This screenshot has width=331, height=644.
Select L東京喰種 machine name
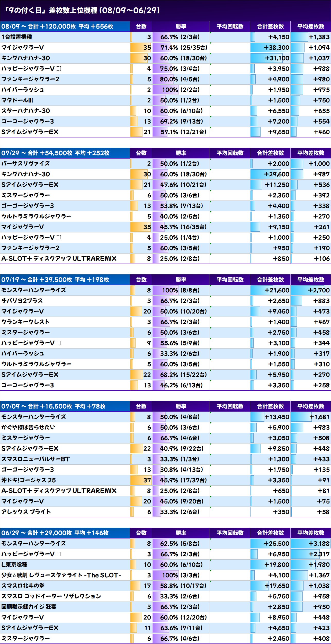(x=14, y=565)
